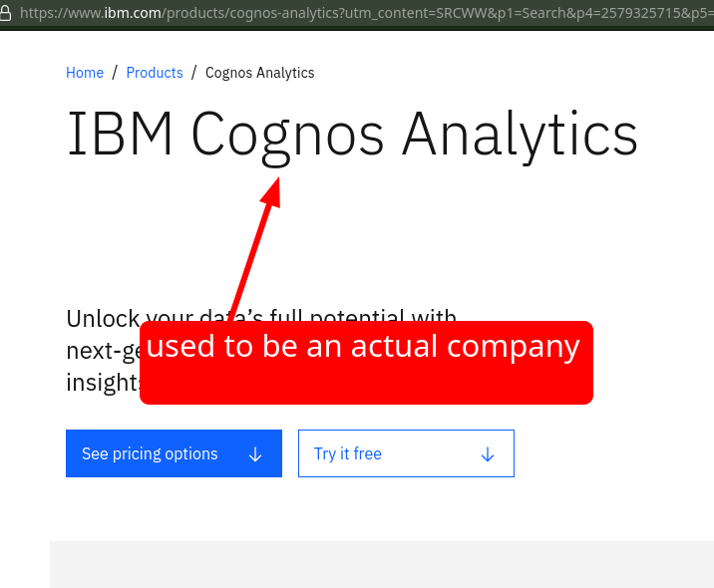The image size is (714, 588).
Task: Open the Products breadcrumb link
Action: (155, 73)
